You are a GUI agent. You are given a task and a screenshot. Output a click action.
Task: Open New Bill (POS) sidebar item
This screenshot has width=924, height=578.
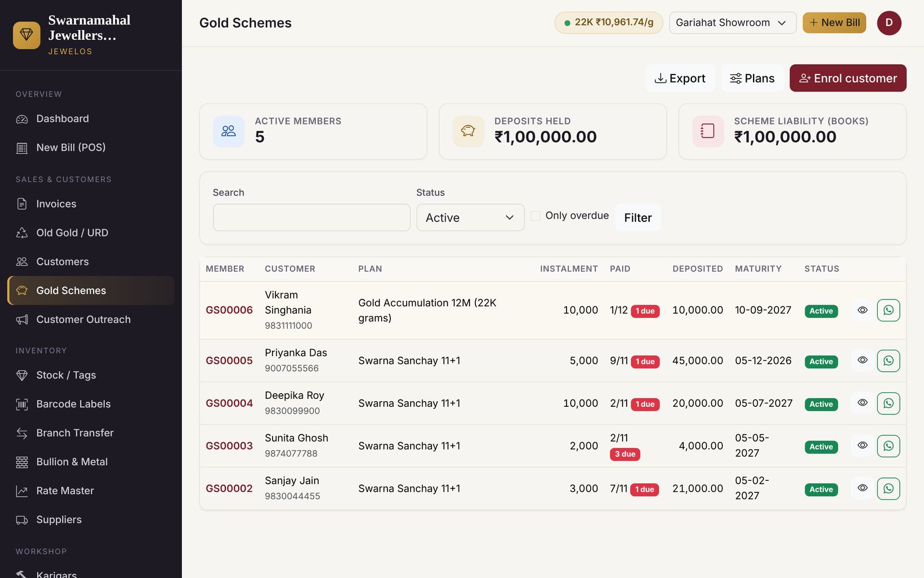91,147
